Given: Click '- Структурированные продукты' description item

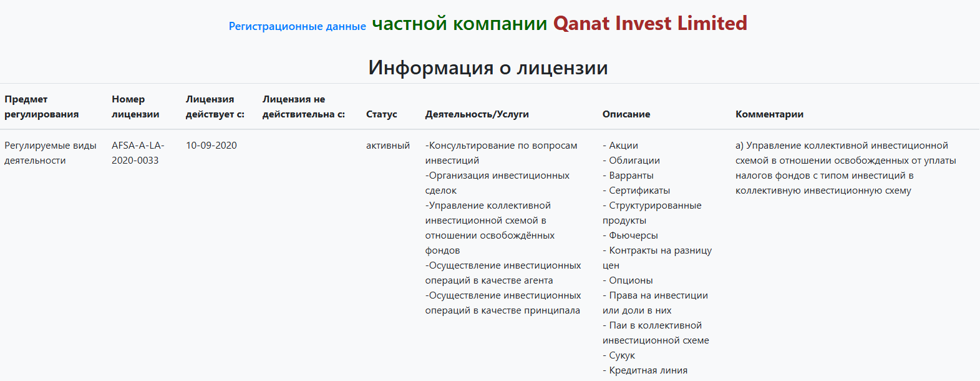Looking at the screenshot, I should [x=652, y=213].
